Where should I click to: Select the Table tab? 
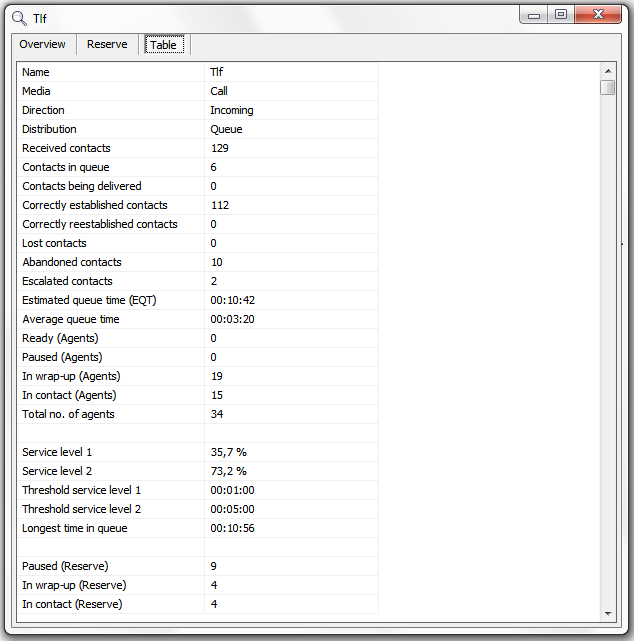point(163,45)
